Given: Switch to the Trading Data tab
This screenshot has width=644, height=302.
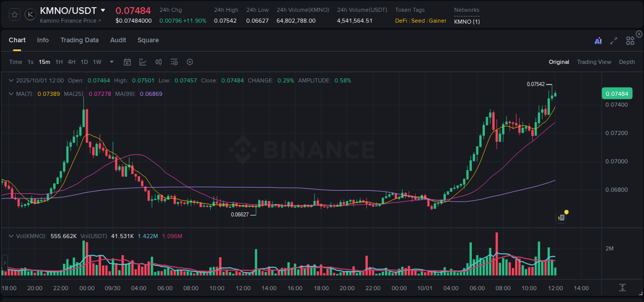Looking at the screenshot, I should 79,40.
